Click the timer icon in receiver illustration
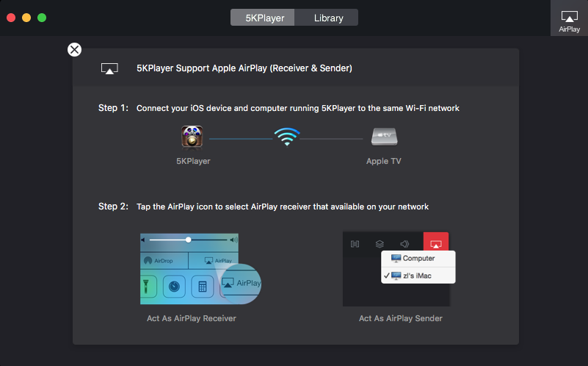Screen dimensions: 588x366 174,287
